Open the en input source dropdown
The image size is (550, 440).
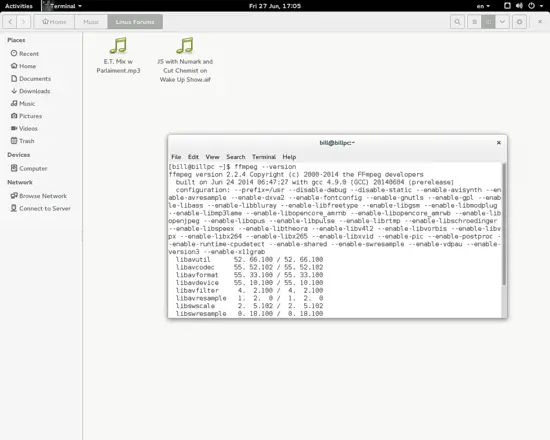483,6
